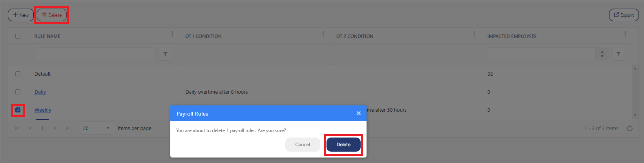Screen dimensions: 644x163
Task: Click the Rule Name filter funnel icon
Action: click(x=165, y=54)
